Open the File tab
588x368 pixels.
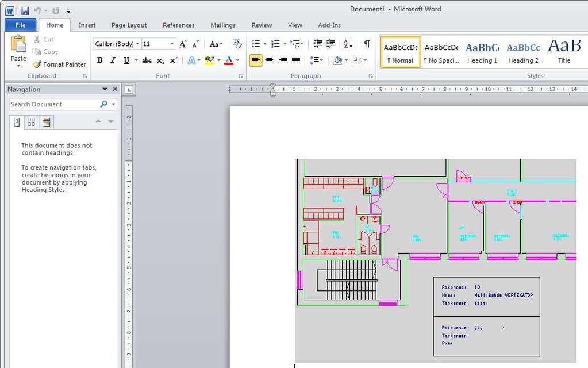click(x=21, y=25)
